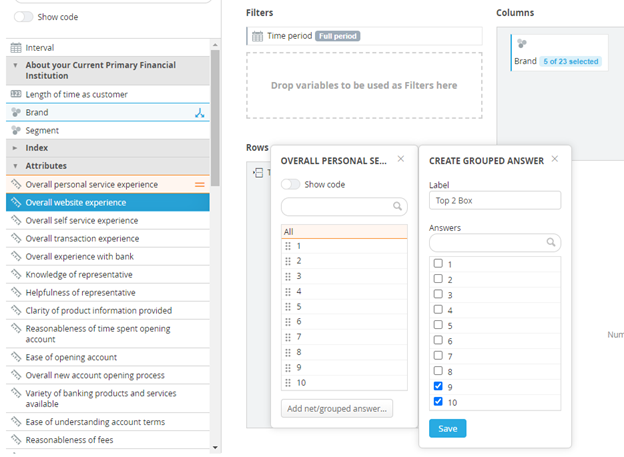624x457 pixels.
Task: Click the tag icon beside Overall transaction experience
Action: [16, 238]
